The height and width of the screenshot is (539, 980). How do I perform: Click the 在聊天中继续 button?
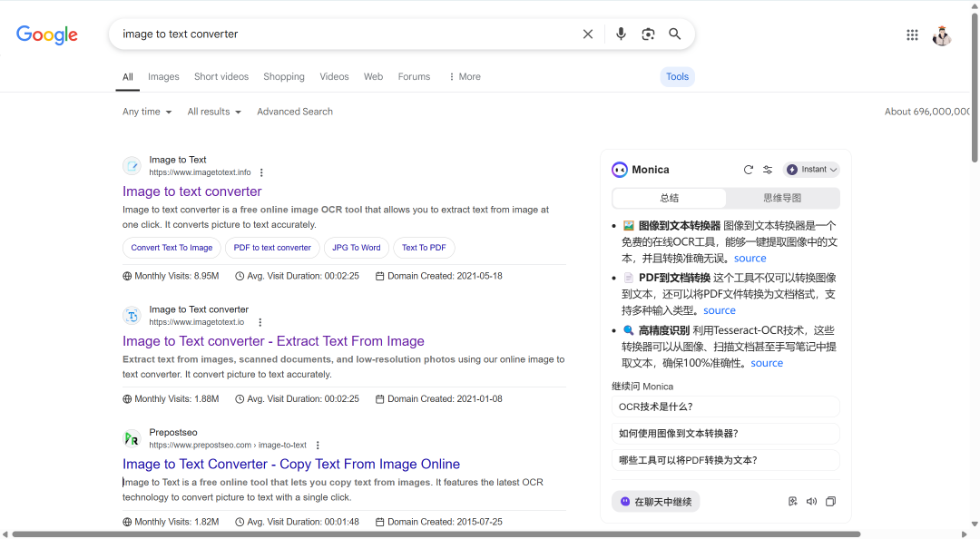[656, 502]
